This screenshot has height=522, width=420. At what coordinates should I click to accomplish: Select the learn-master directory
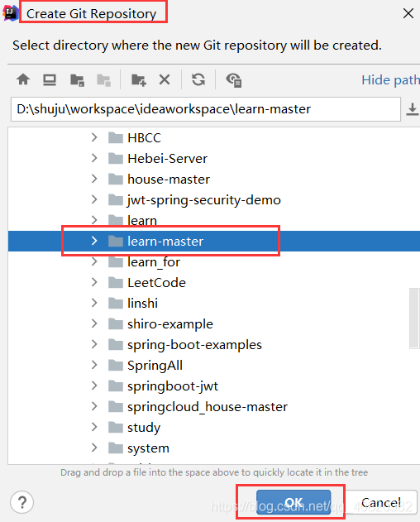165,241
